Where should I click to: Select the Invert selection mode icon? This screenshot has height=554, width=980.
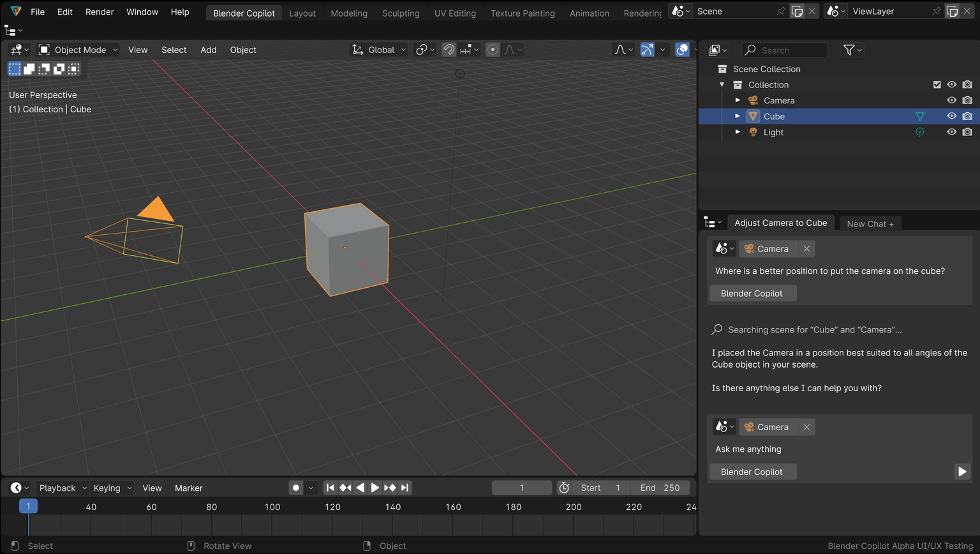point(59,68)
